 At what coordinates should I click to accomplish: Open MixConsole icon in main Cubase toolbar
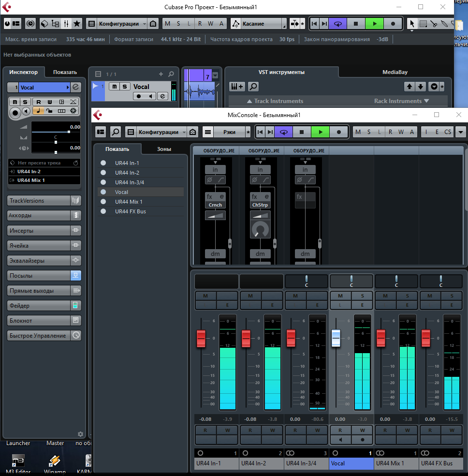[66, 24]
